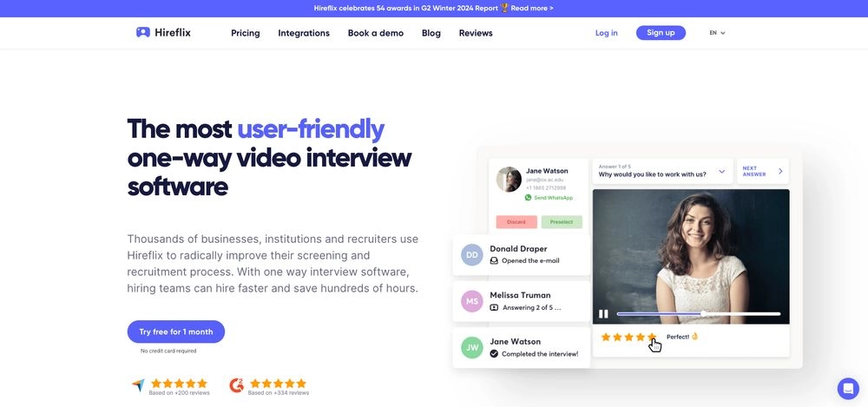Screen dimensions: 868x407
Task: Click the MS avatar for Melissa Truman
Action: (471, 301)
